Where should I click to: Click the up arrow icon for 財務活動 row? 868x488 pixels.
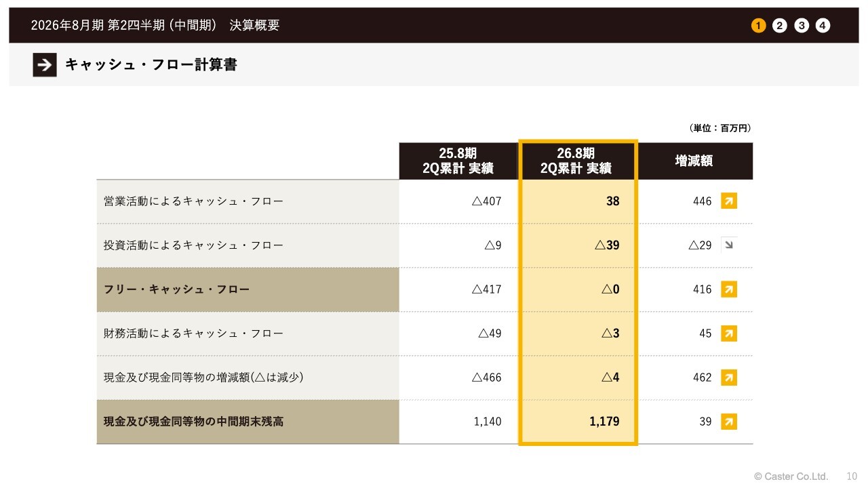pyautogui.click(x=728, y=333)
